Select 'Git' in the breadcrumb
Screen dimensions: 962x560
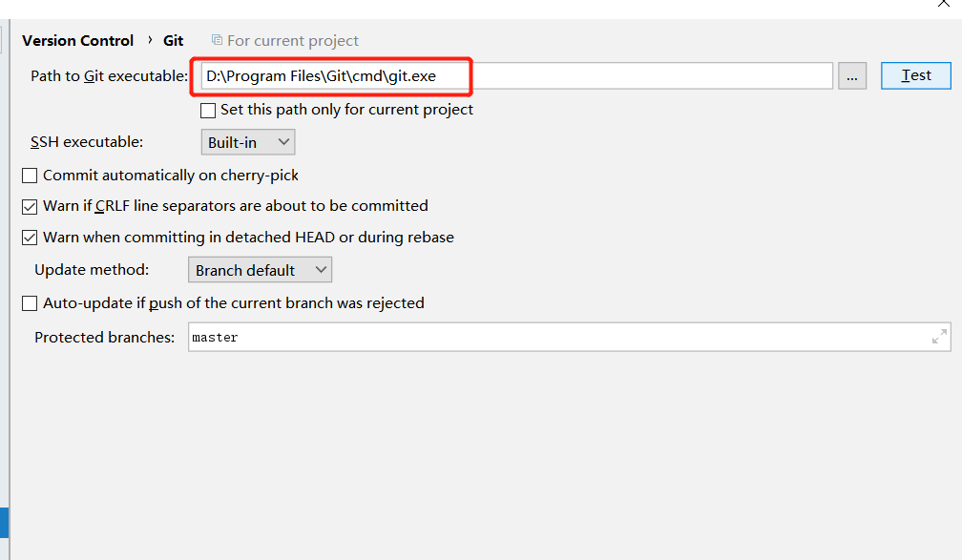[173, 40]
